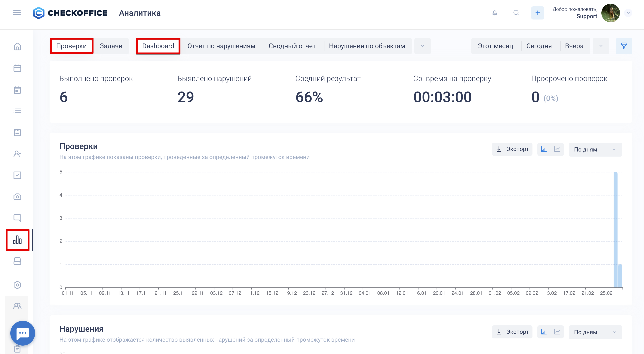Open notepad schedule sidebar icon
644x354 pixels.
coord(17,132)
